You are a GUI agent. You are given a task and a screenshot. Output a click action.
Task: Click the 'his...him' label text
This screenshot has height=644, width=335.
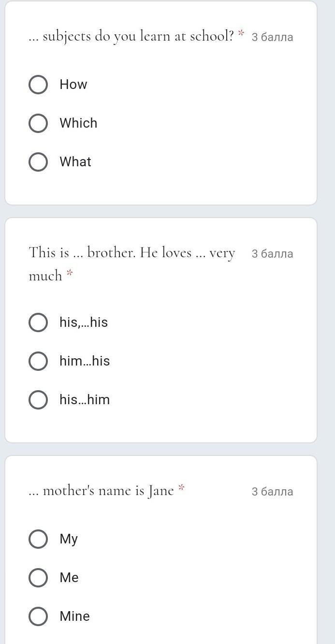click(85, 400)
